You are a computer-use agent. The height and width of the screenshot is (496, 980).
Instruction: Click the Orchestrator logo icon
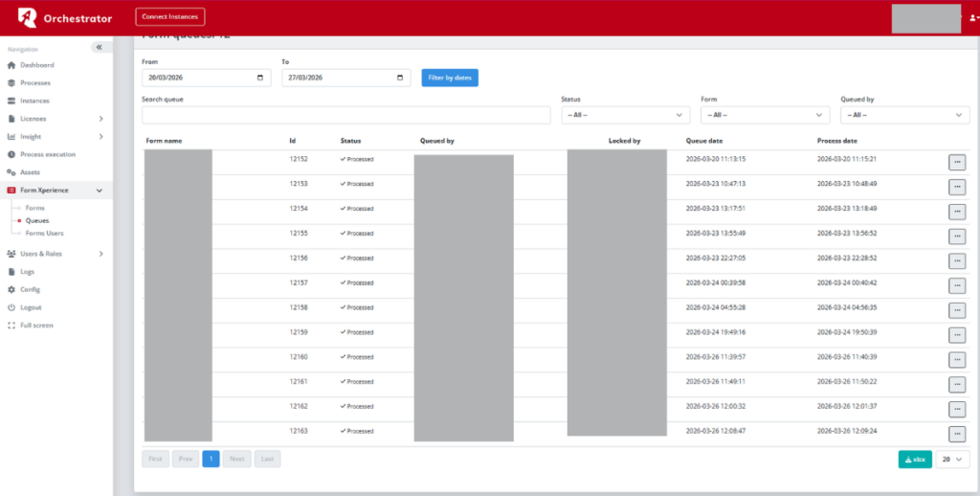click(x=28, y=17)
